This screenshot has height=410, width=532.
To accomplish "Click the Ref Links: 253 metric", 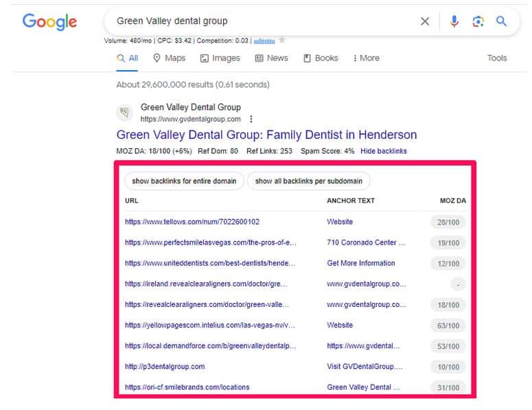I will (269, 151).
